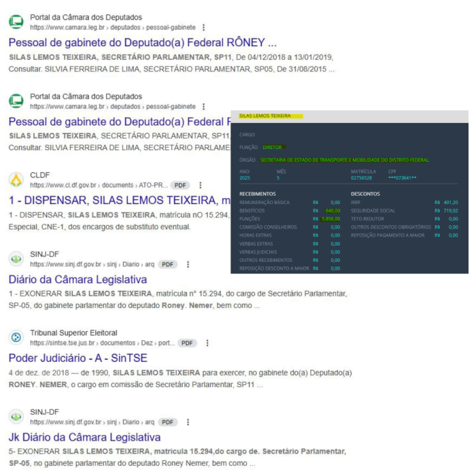The height and width of the screenshot is (476, 476).
Task: Click the 'CLDF' site name
Action: 39,175
